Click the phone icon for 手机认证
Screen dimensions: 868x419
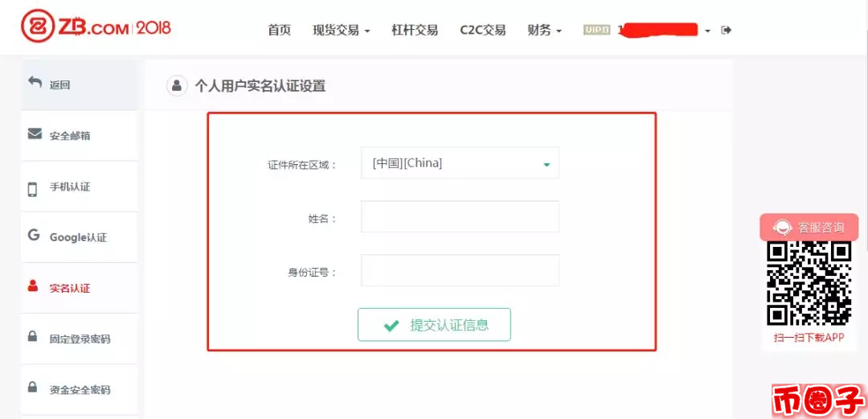pyautogui.click(x=33, y=190)
